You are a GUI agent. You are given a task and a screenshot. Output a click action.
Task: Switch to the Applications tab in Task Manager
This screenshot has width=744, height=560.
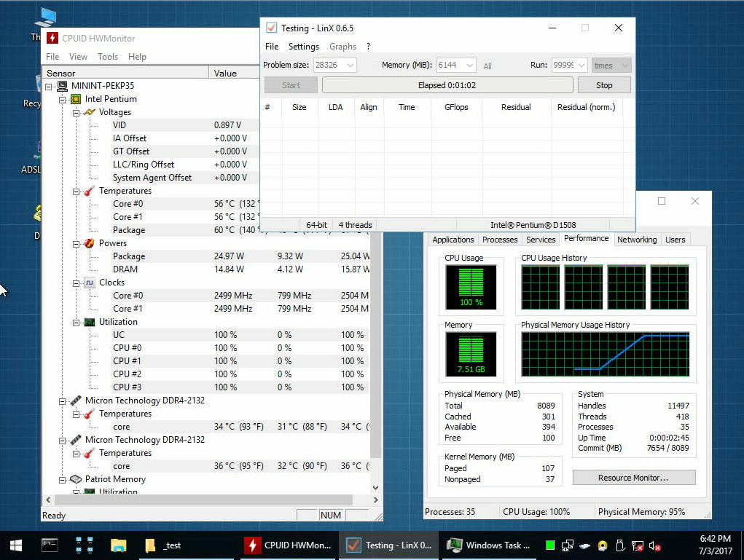click(x=453, y=240)
